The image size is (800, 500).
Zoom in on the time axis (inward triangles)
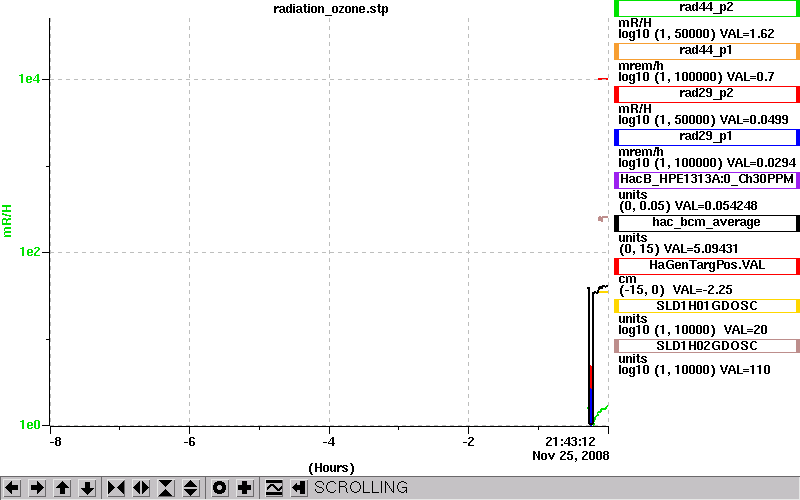tap(116, 488)
